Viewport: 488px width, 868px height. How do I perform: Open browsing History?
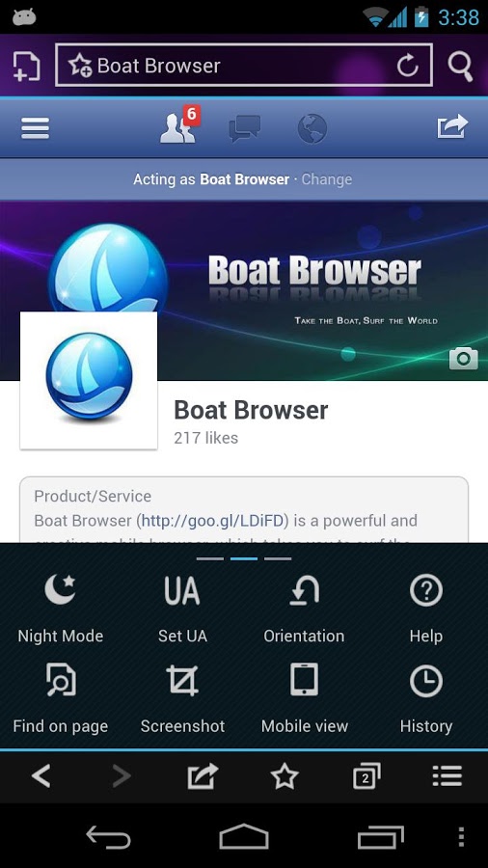[x=426, y=698]
